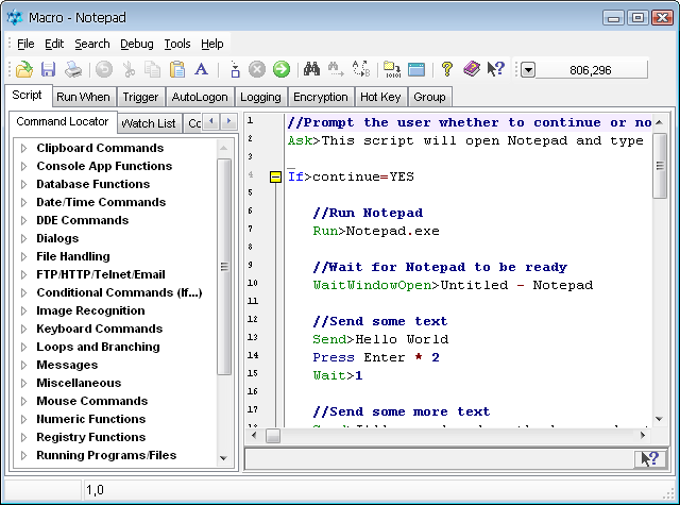Click the tab scroll left arrow
680x505 pixels.
pyautogui.click(x=212, y=121)
